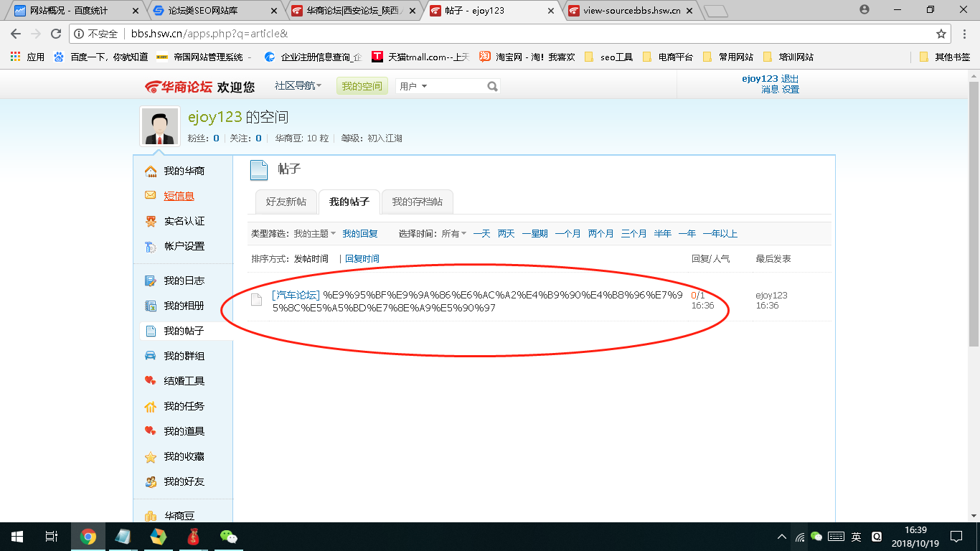Sort posts by 回复时间

pos(360,258)
